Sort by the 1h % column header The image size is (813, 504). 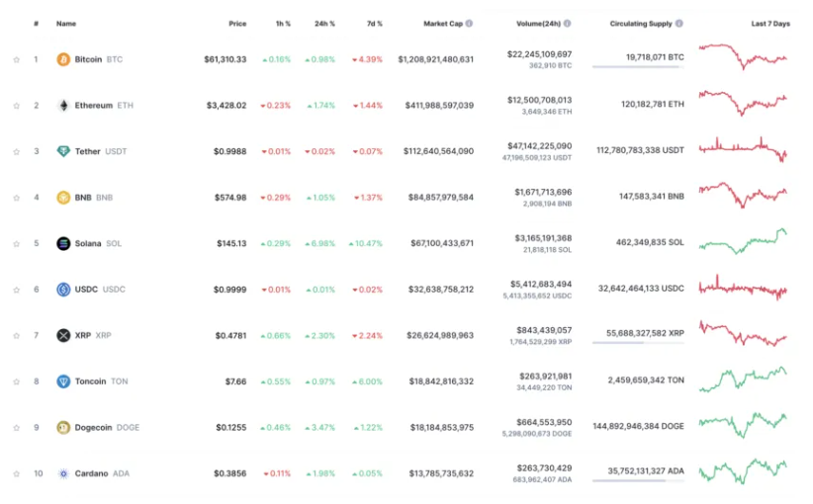click(x=280, y=24)
